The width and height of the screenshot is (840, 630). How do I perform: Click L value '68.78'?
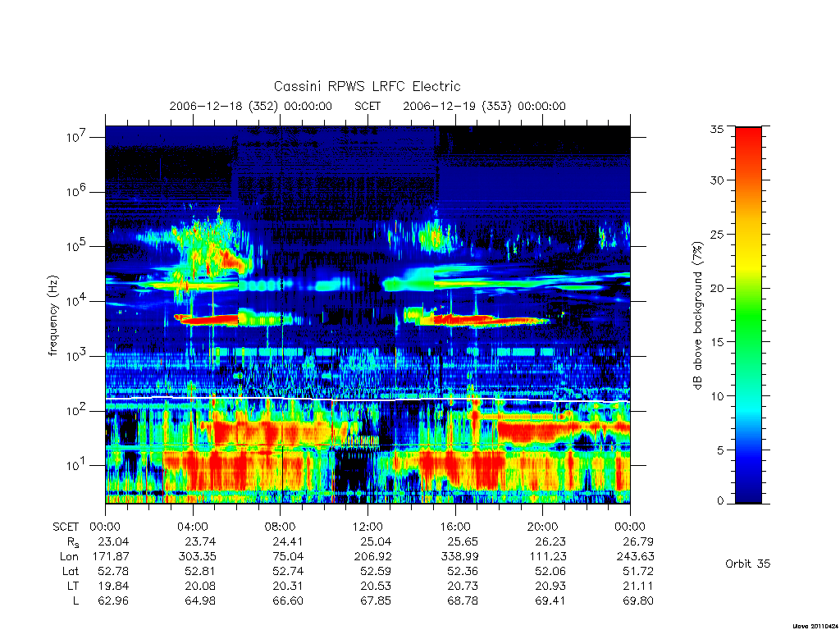coord(463,600)
